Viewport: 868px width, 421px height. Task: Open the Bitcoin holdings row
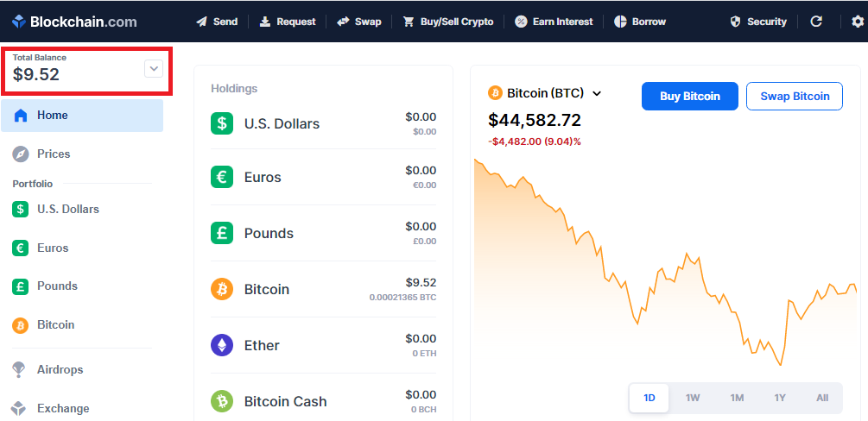(323, 289)
